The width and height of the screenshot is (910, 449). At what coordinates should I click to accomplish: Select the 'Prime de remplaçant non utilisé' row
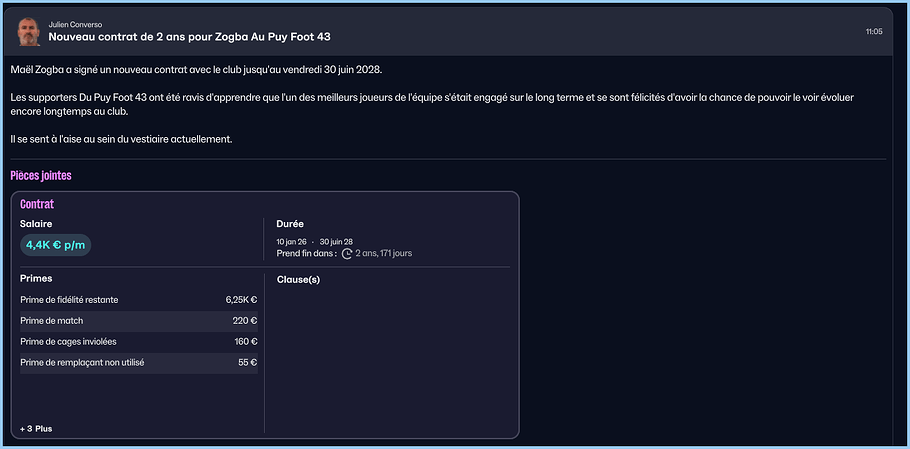tap(138, 363)
